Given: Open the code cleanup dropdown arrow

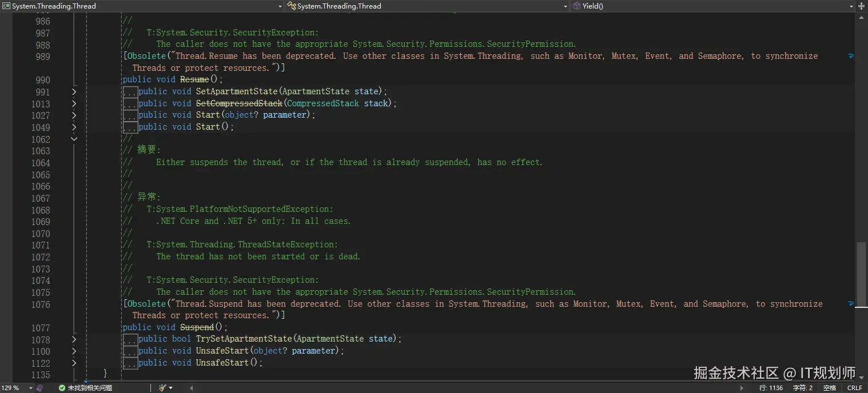Looking at the screenshot, I should click(170, 388).
